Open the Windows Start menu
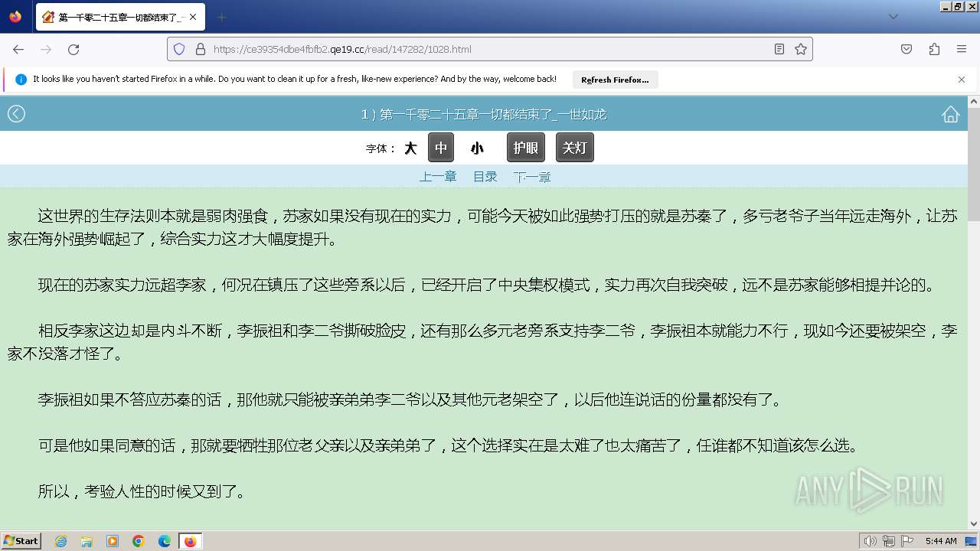 21,541
